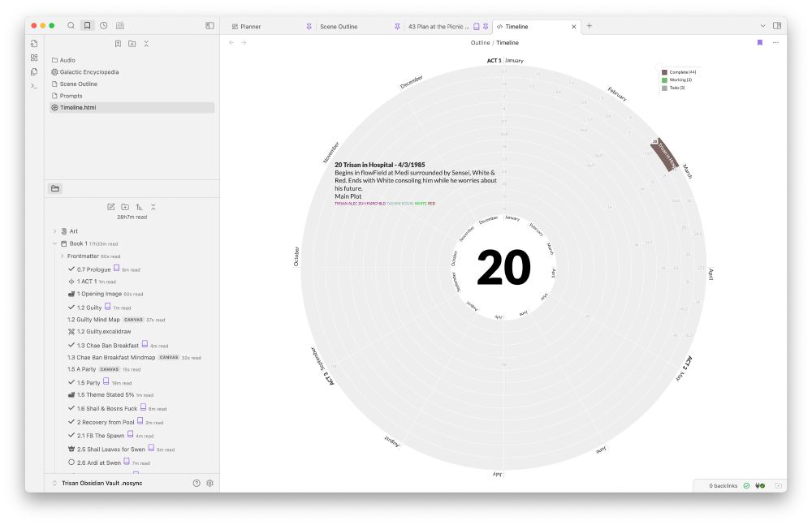Image resolution: width=812 pixels, height=525 pixels.
Task: Select the bookmarks icon in the top toolbar
Action: 88,25
